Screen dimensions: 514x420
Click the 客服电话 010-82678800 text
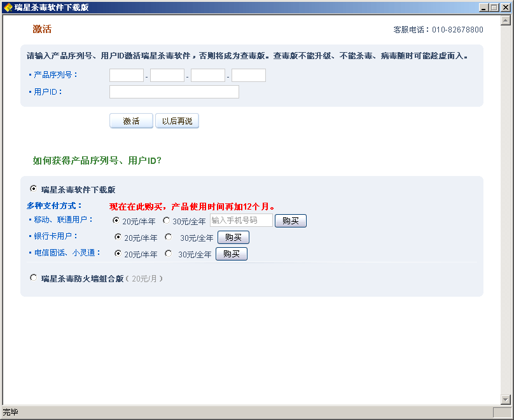pos(438,30)
